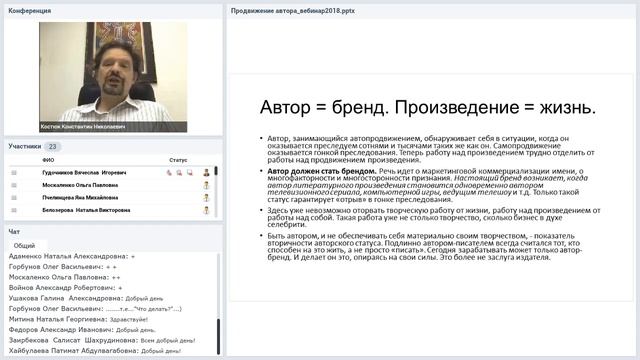Click the user avatar icon for Москаленко Ольга Павловна

206,185
